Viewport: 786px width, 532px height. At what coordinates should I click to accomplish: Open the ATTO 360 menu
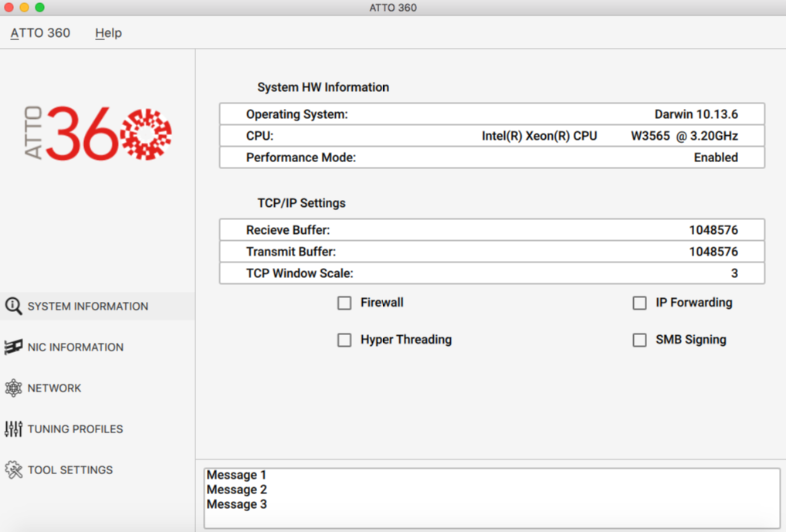[40, 33]
